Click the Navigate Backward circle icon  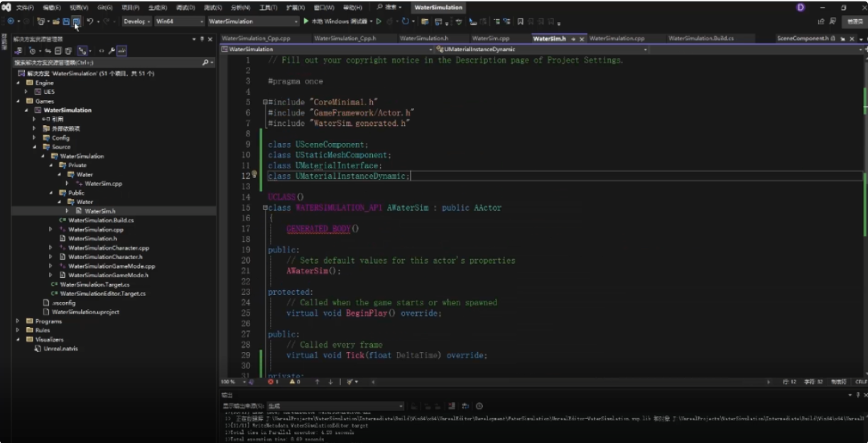11,22
